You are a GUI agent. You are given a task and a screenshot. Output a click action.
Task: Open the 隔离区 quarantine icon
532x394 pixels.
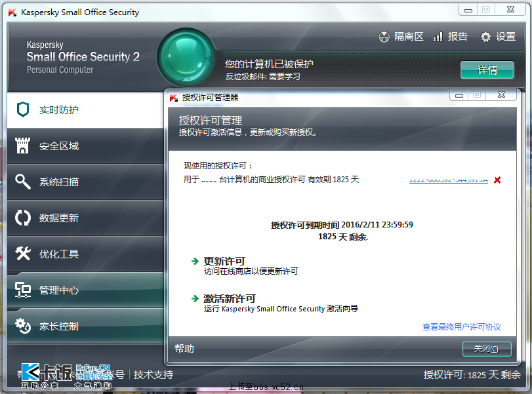[384, 37]
